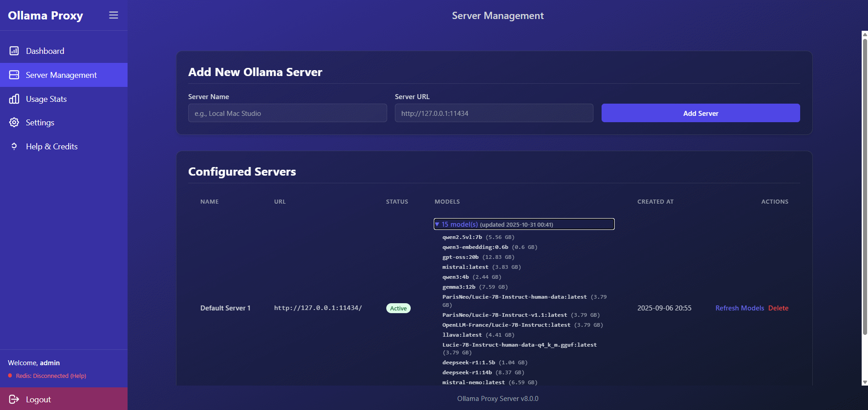Refresh Models for Default Server 1
868x410 pixels.
[740, 308]
